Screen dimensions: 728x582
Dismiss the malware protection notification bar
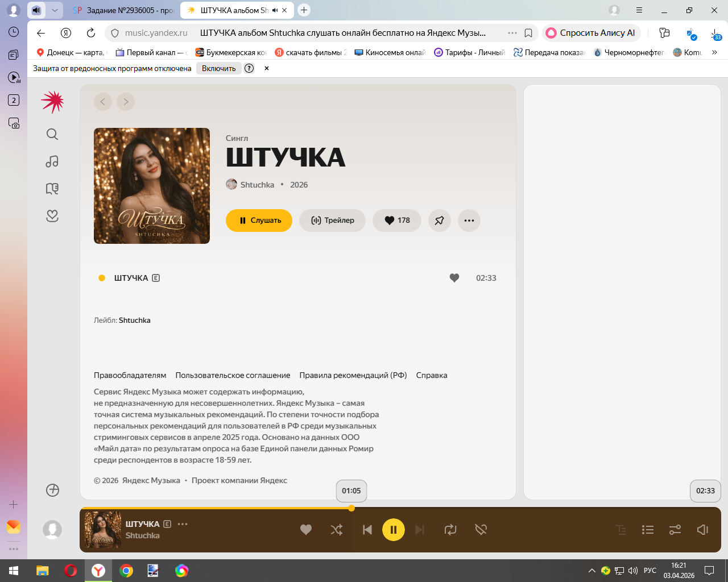click(267, 68)
